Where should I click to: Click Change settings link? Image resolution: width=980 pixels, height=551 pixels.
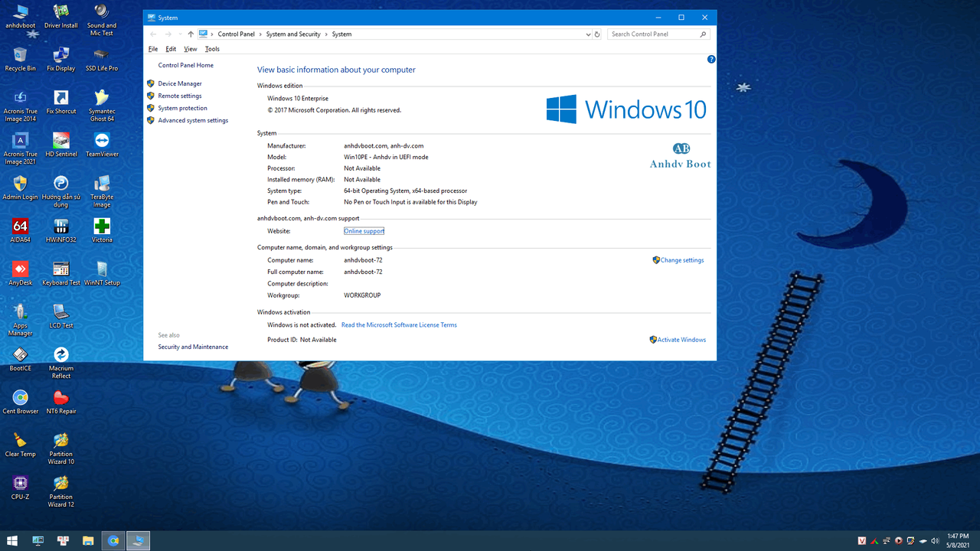(682, 260)
